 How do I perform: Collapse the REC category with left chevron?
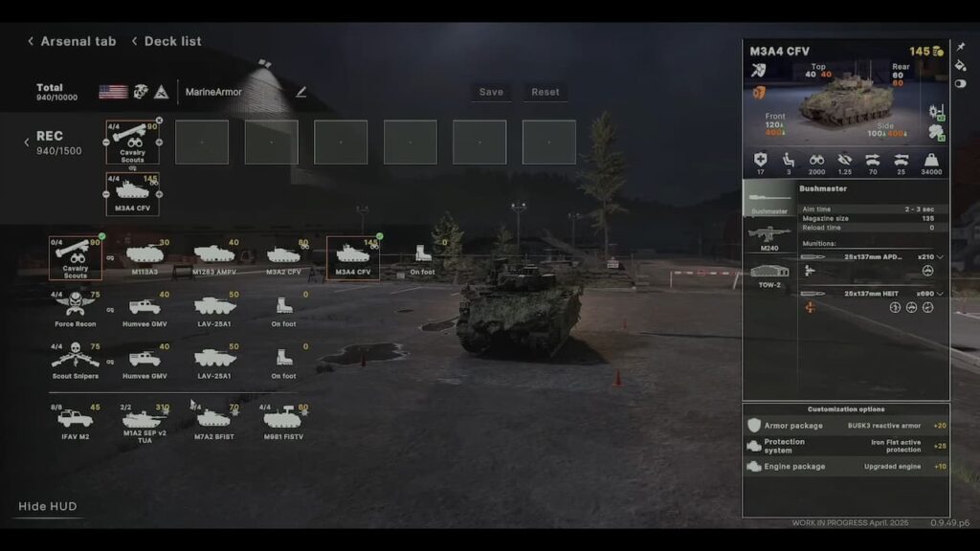[x=27, y=143]
